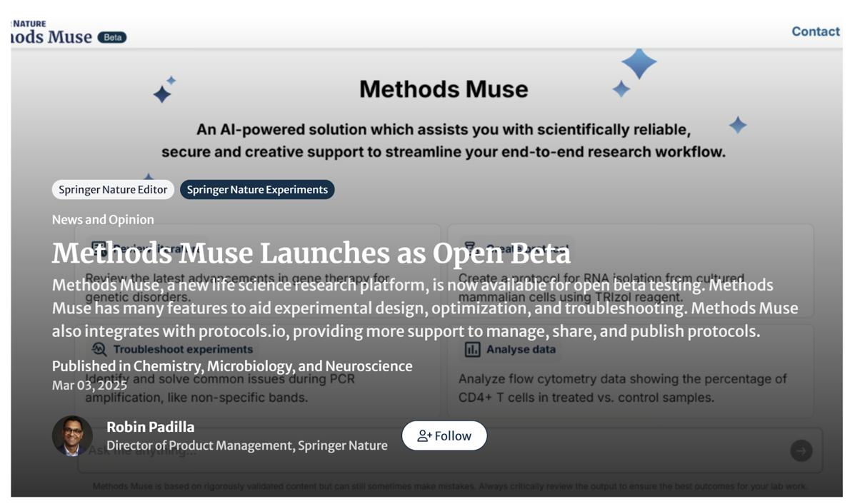The height and width of the screenshot is (504, 850).
Task: Click author name Robin Padilla
Action: [x=150, y=427]
